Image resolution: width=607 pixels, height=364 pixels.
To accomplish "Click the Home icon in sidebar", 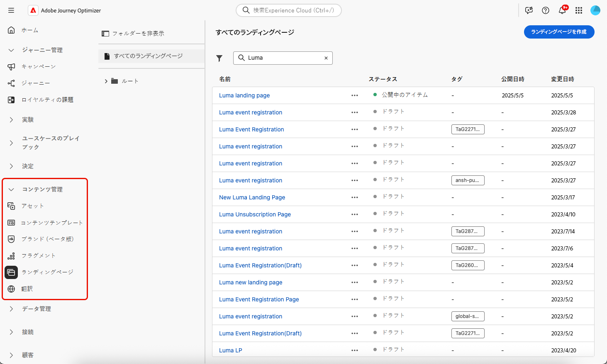I will pos(11,30).
